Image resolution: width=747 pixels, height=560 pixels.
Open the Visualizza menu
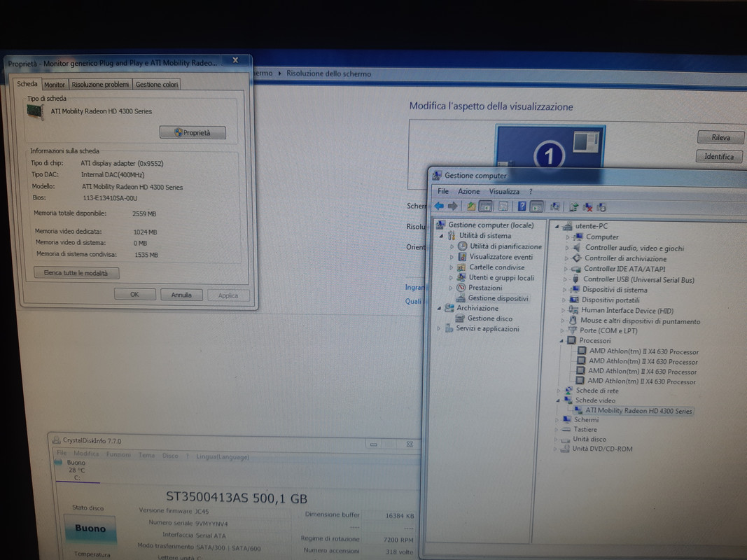coord(504,191)
